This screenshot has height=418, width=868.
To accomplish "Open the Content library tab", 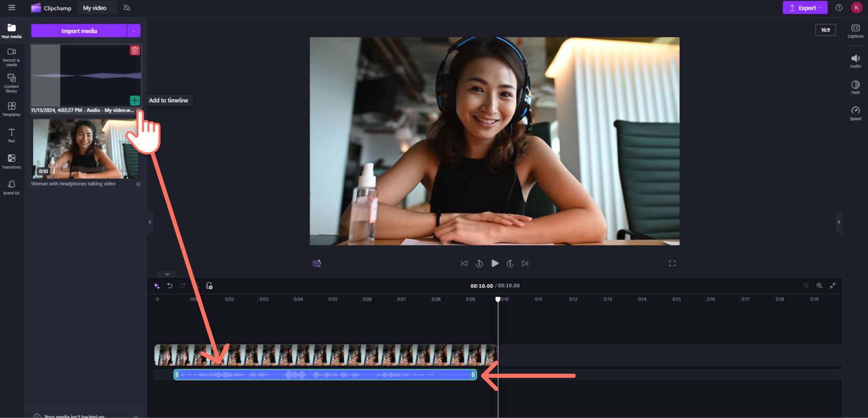I will click(x=11, y=83).
